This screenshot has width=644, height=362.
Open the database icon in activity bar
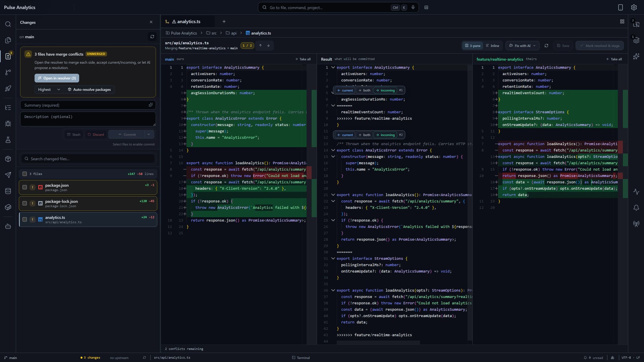coord(8,191)
